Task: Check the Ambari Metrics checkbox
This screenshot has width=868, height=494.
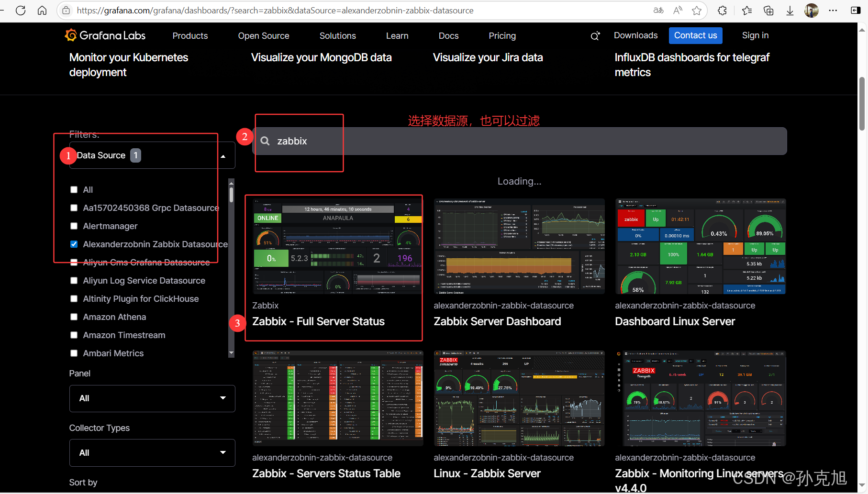Action: coord(74,353)
